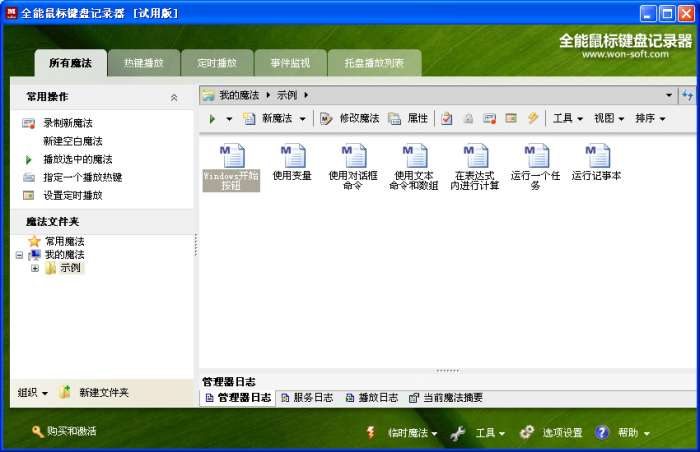The height and width of the screenshot is (452, 700).
Task: Click the 新建文件夹 button
Action: 95,393
